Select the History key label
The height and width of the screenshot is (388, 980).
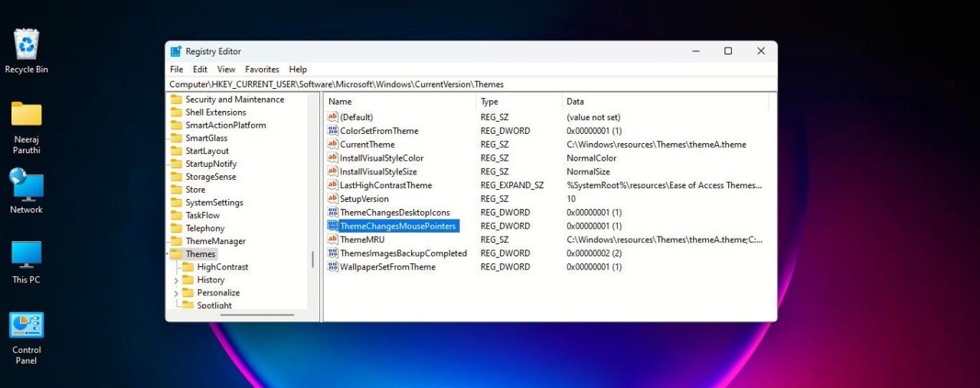(211, 280)
